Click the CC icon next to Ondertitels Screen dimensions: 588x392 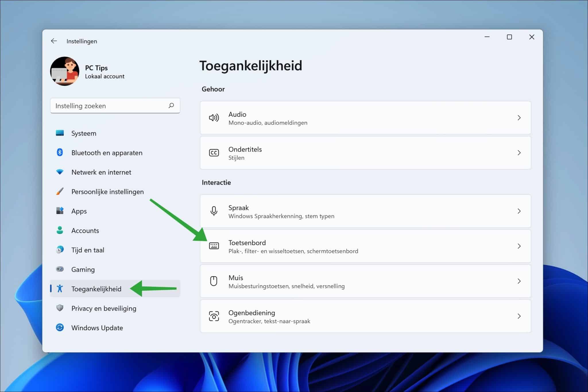coord(214,153)
